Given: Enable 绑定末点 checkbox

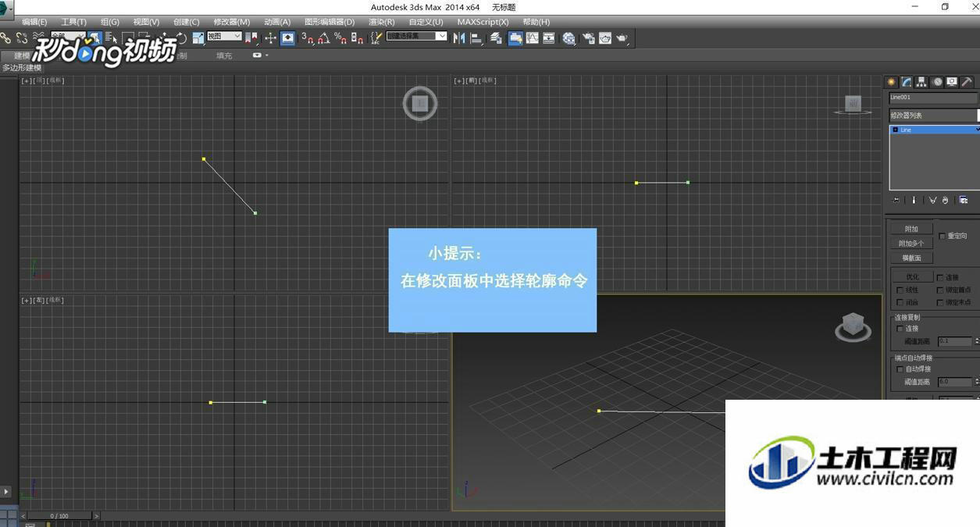Looking at the screenshot, I should pyautogui.click(x=939, y=302).
